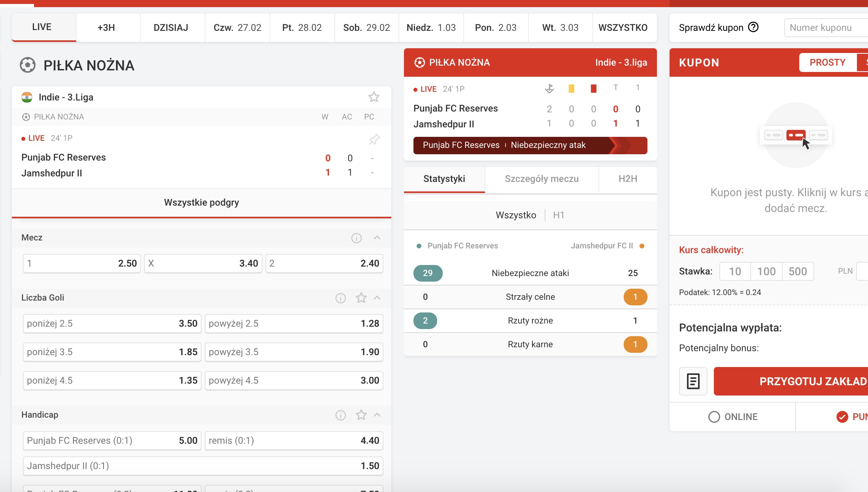Screen dimensions: 868x492
Task: Click the 29 Niebezpieczne ataki stat badge
Action: point(428,273)
